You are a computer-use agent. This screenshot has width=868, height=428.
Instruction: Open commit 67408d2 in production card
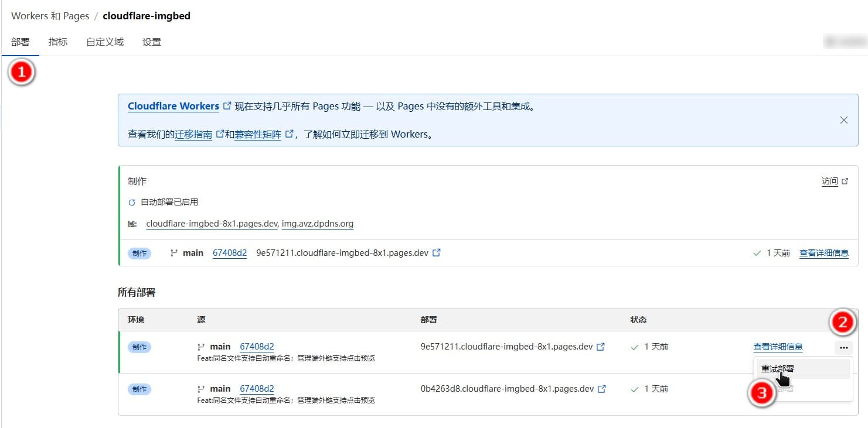coord(230,253)
